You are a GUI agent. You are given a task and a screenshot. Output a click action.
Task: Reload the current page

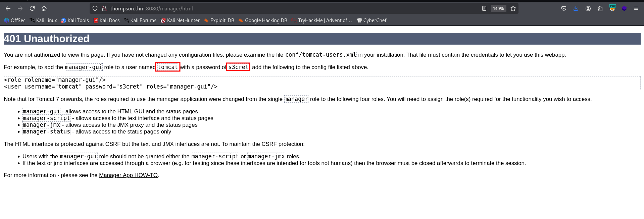pyautogui.click(x=32, y=8)
